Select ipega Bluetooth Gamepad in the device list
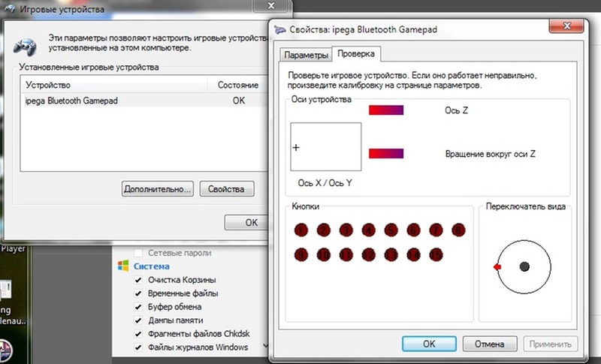This screenshot has width=601, height=364. pyautogui.click(x=71, y=100)
